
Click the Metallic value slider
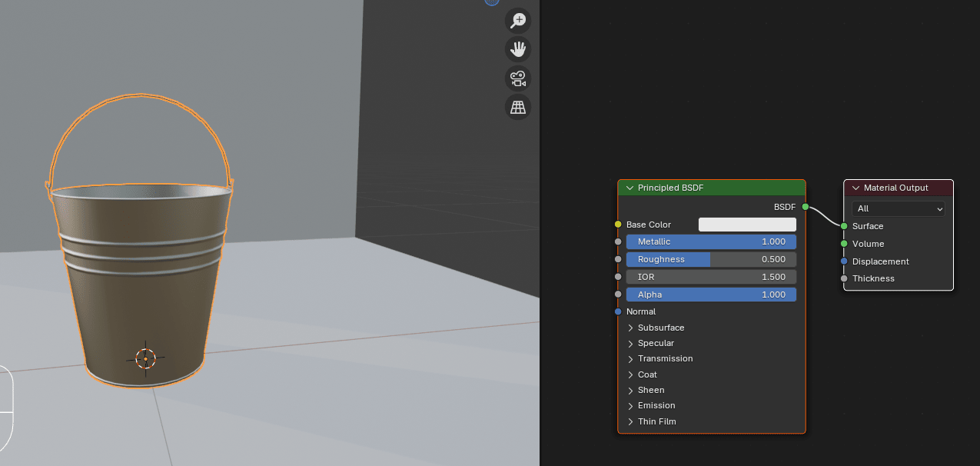(x=711, y=241)
